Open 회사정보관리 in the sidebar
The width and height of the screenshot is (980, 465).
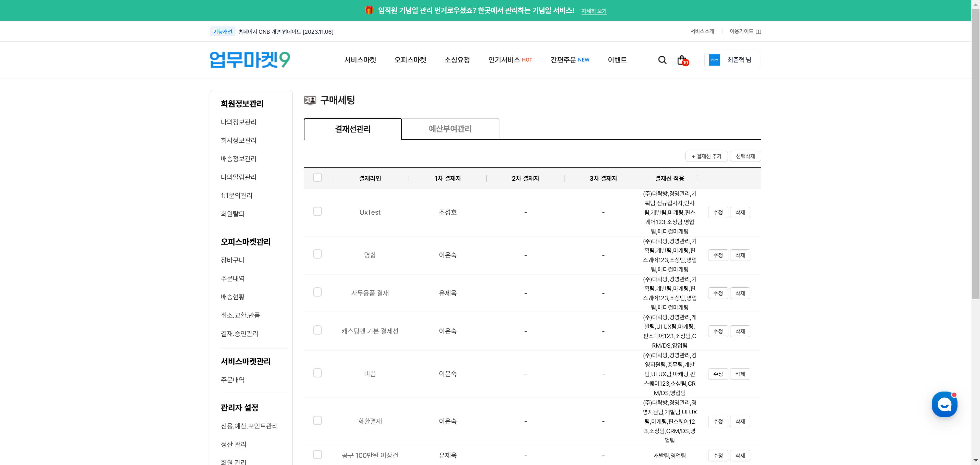(239, 140)
